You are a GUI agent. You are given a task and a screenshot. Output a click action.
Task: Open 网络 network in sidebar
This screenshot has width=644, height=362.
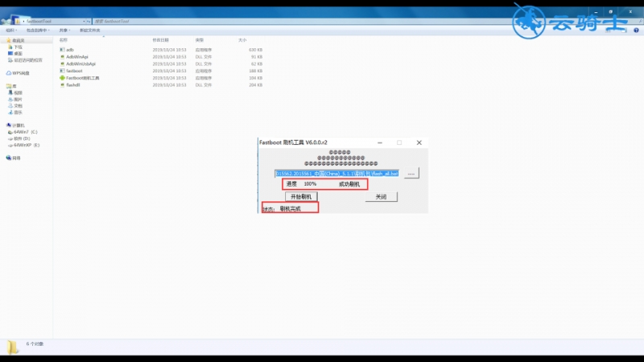coord(13,158)
